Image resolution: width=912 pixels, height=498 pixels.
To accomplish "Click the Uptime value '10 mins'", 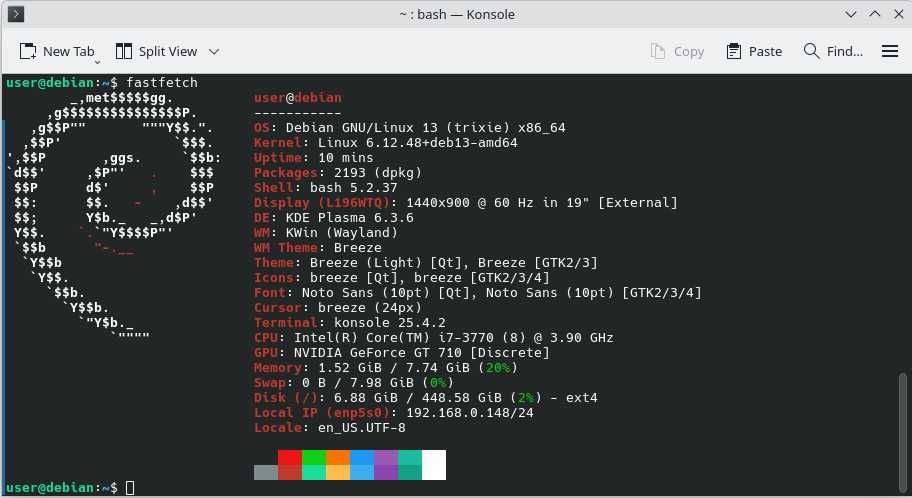I will tap(345, 158).
